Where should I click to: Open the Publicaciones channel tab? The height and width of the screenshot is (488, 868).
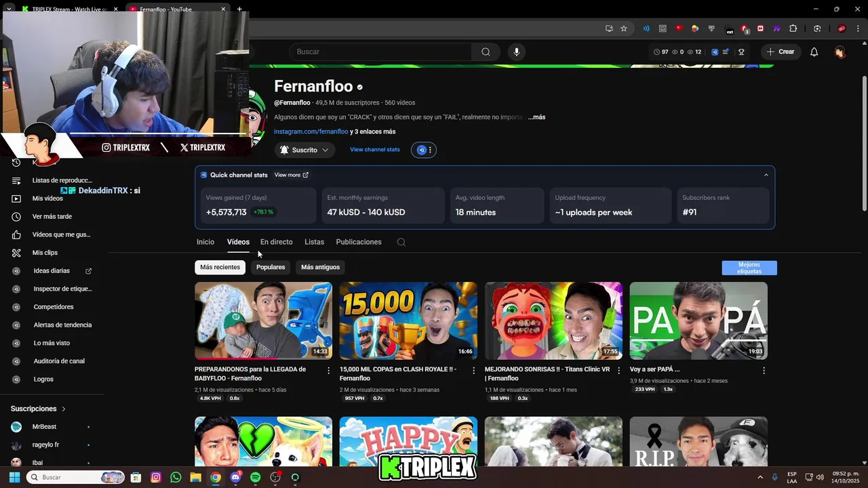pos(359,242)
